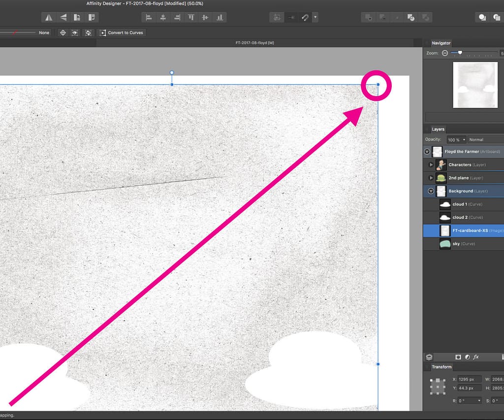Image resolution: width=504 pixels, height=420 pixels.
Task: Select the Flip Vertical icon
Action: (63, 17)
